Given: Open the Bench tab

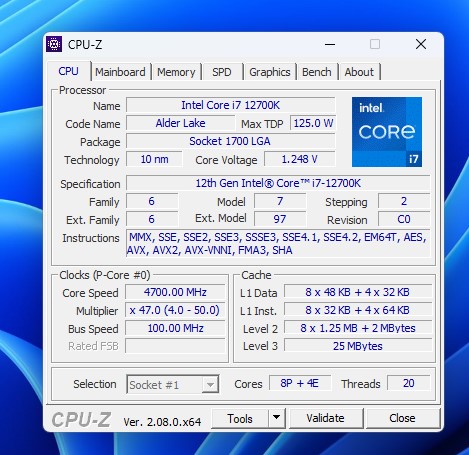Looking at the screenshot, I should [317, 72].
